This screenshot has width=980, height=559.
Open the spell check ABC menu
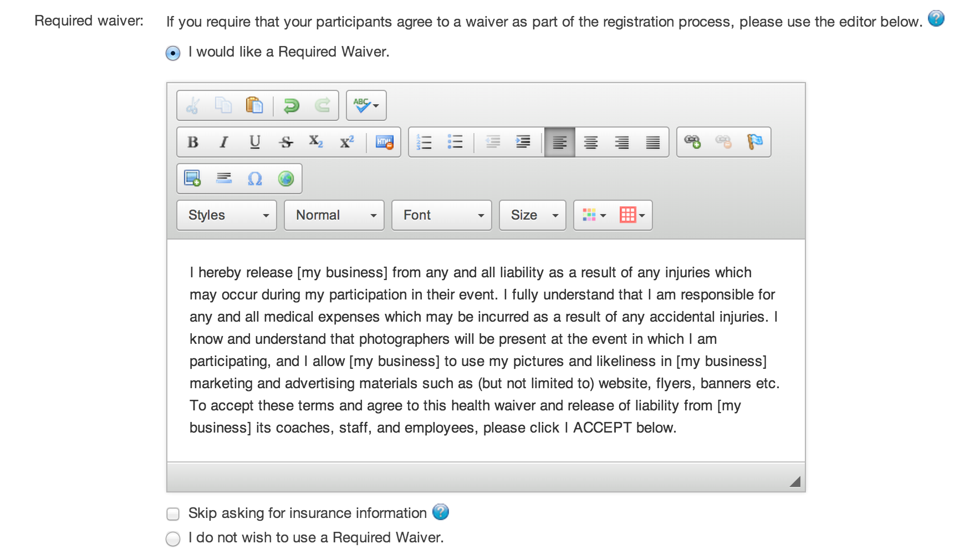click(x=366, y=105)
